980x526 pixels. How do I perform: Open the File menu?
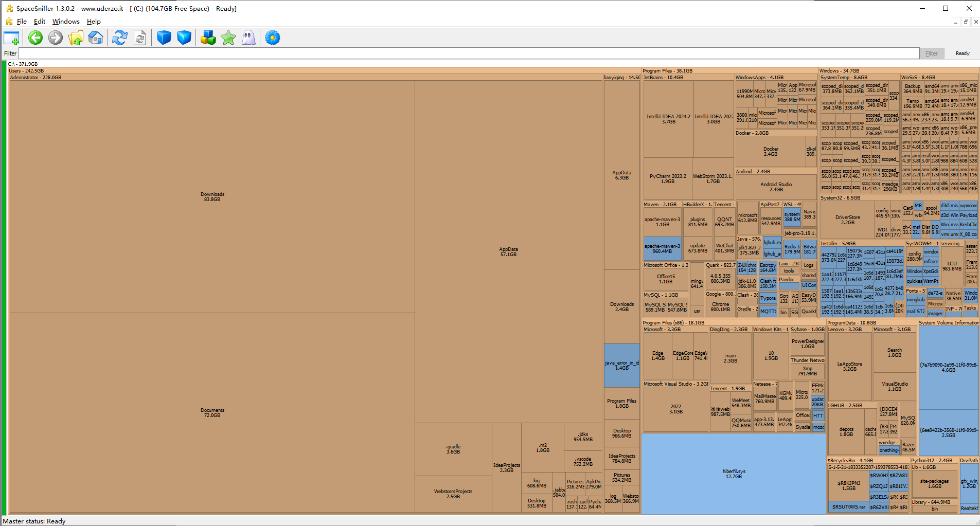22,22
